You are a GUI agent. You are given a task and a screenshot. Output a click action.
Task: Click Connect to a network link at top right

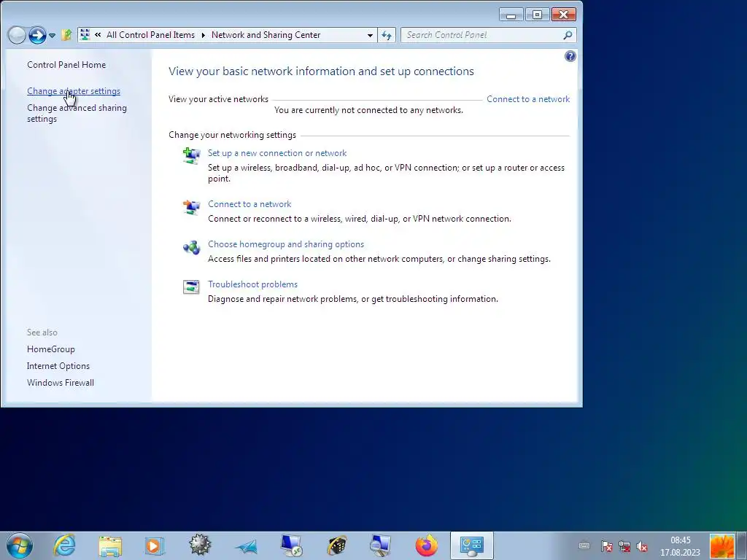coord(528,99)
